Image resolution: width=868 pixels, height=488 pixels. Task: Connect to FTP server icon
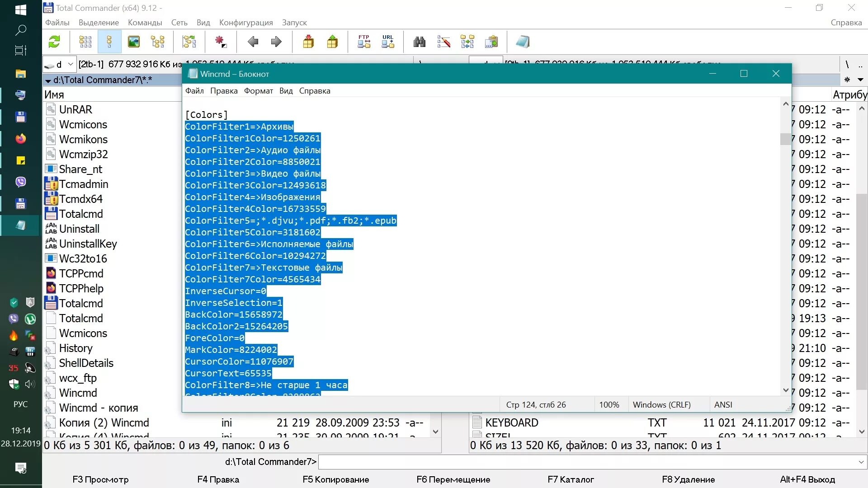(x=363, y=42)
